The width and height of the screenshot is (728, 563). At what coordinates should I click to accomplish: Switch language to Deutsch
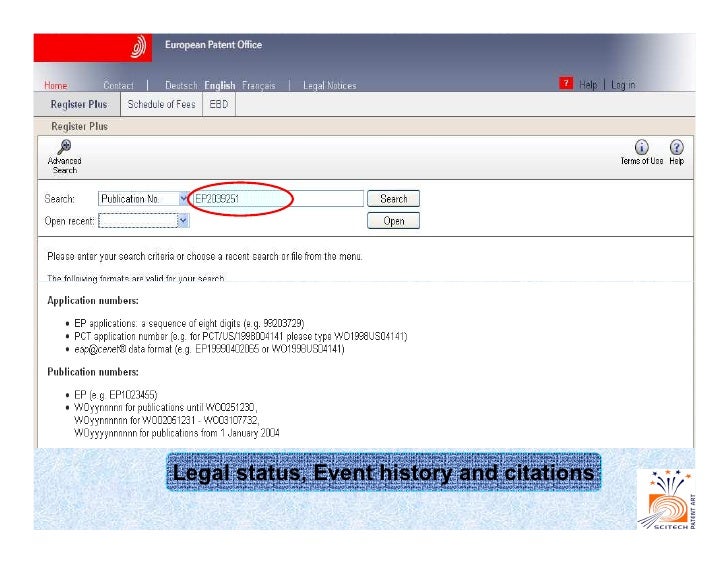[181, 85]
